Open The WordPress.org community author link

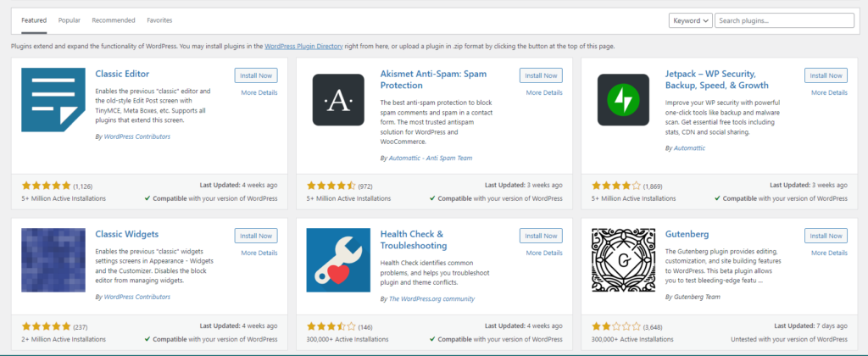[x=431, y=299]
